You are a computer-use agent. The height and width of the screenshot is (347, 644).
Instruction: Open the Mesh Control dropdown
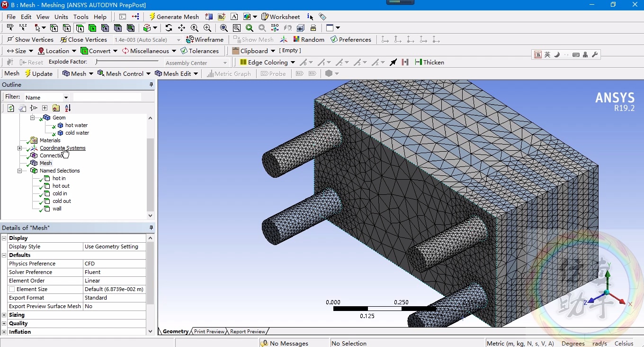(124, 73)
